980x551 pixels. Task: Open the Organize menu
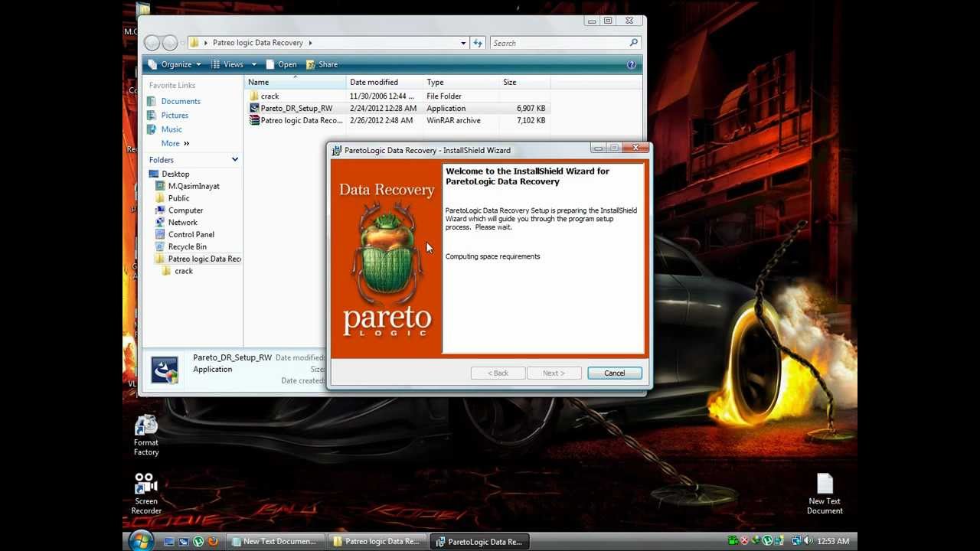pyautogui.click(x=175, y=64)
